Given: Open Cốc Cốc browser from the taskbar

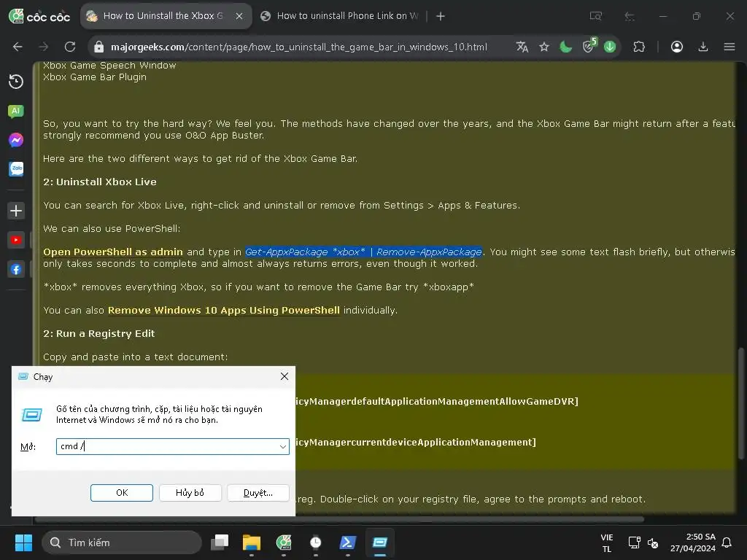Looking at the screenshot, I should tap(284, 542).
